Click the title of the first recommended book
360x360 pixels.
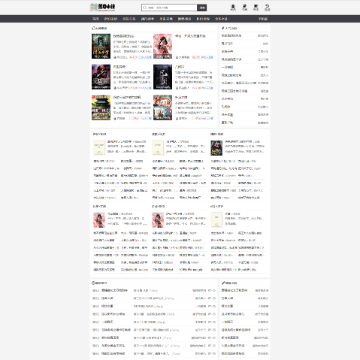[124, 36]
